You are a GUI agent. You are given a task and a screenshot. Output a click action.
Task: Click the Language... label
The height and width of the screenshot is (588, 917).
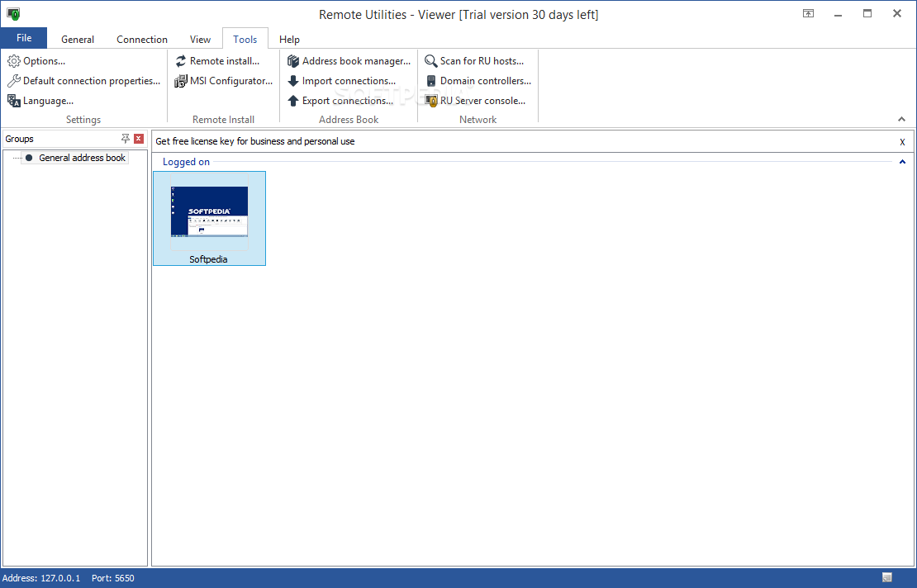[48, 101]
